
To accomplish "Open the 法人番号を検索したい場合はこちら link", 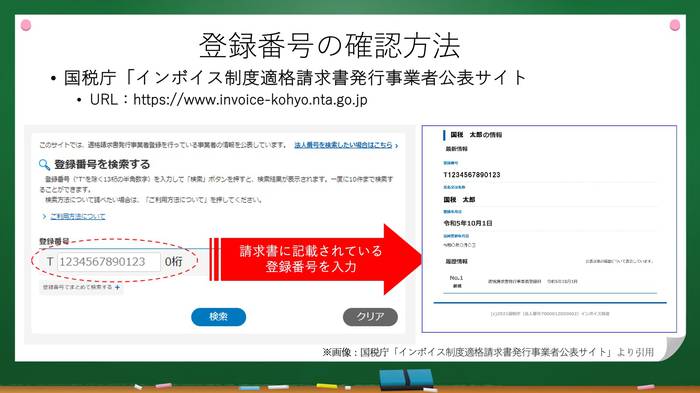I will 343,145.
